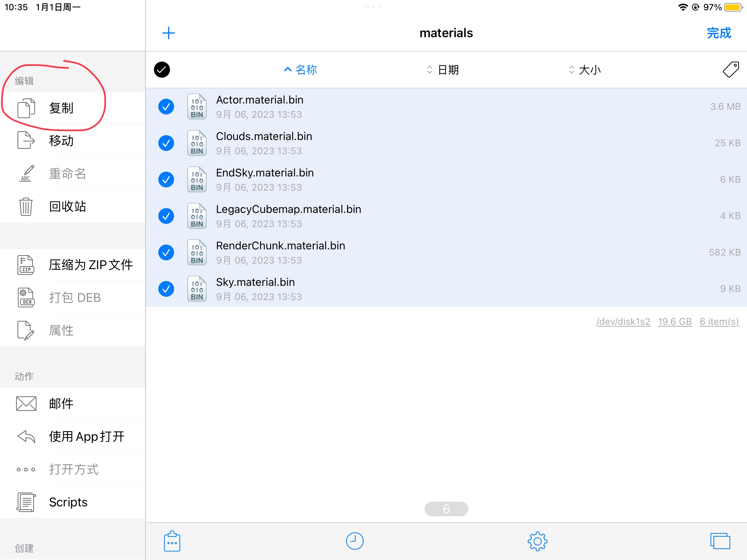747x560 pixels.
Task: Click the Actor.material.bin BIN file icon
Action: coord(197,106)
